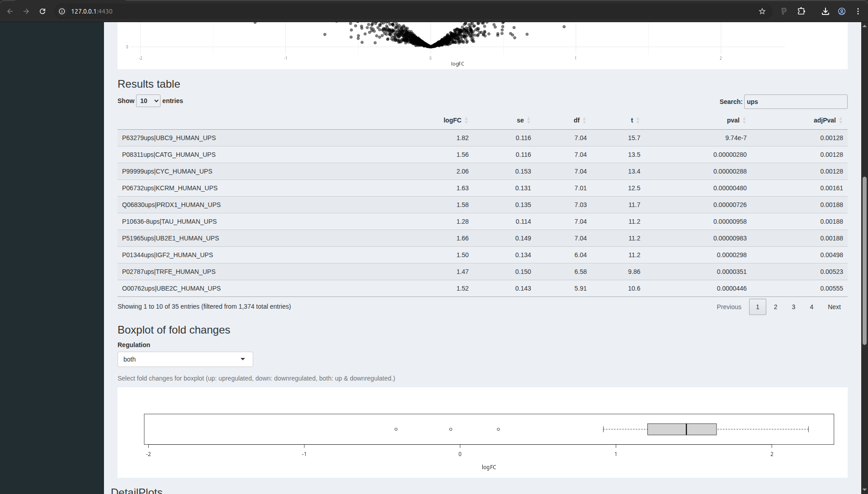Viewport: 868px width, 494px height.
Task: Sort table by the df column
Action: tap(580, 120)
